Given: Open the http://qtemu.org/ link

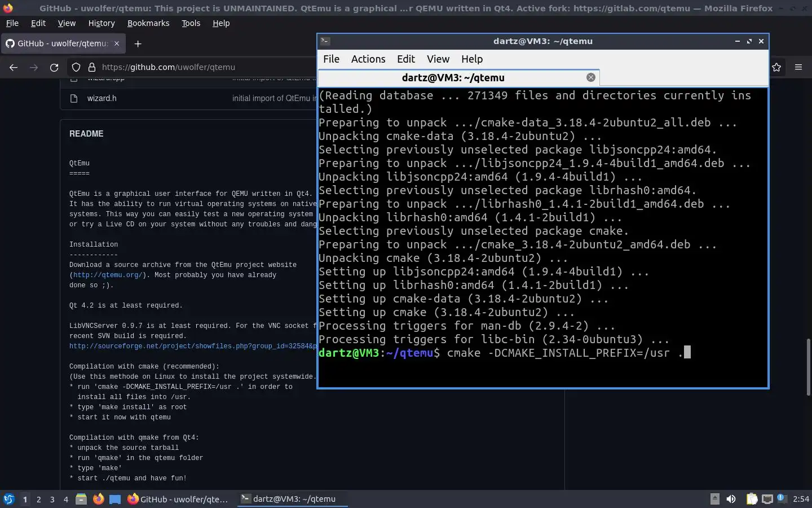Looking at the screenshot, I should point(108,275).
